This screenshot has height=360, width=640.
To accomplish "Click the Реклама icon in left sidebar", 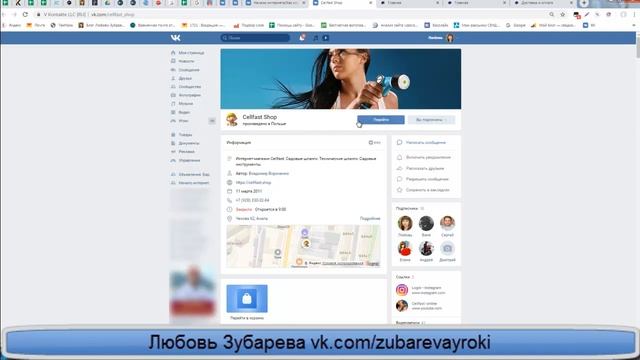I will pos(173,152).
